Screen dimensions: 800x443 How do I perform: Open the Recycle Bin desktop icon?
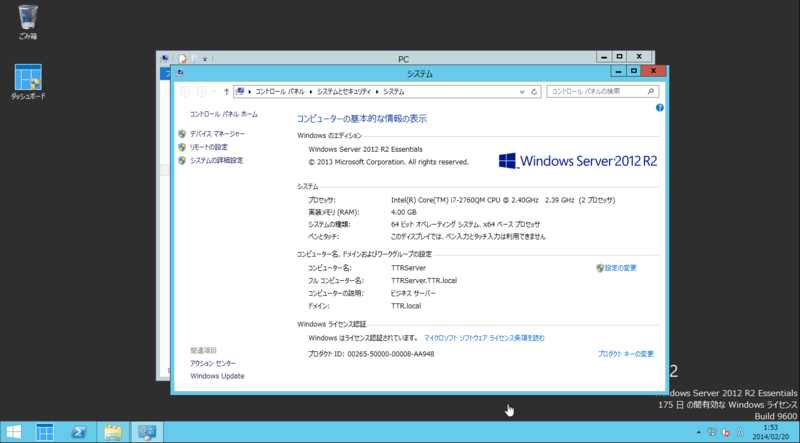coord(28,22)
